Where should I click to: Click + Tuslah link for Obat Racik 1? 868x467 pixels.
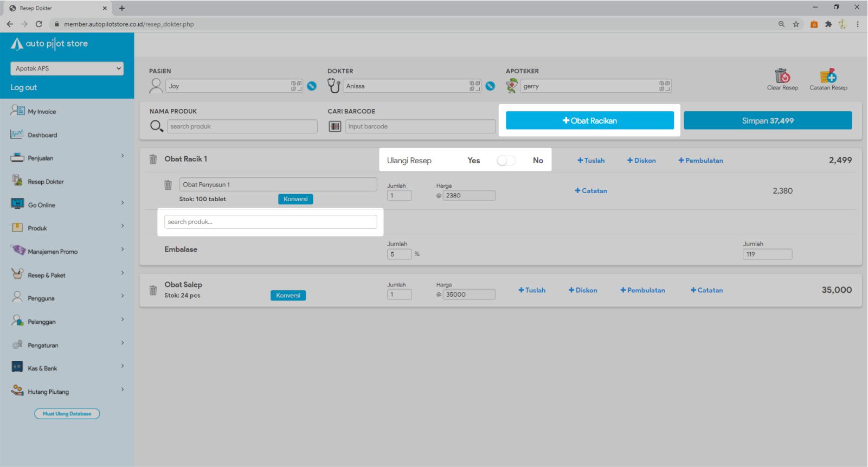pos(591,161)
